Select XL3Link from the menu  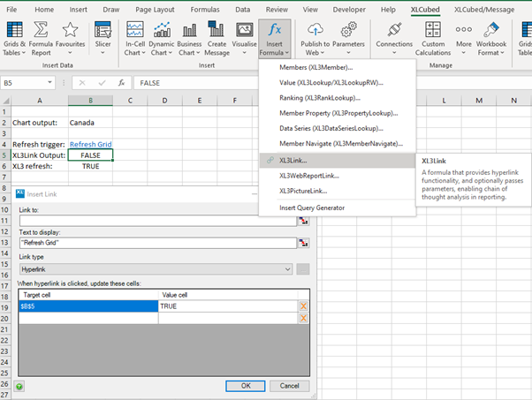293,160
